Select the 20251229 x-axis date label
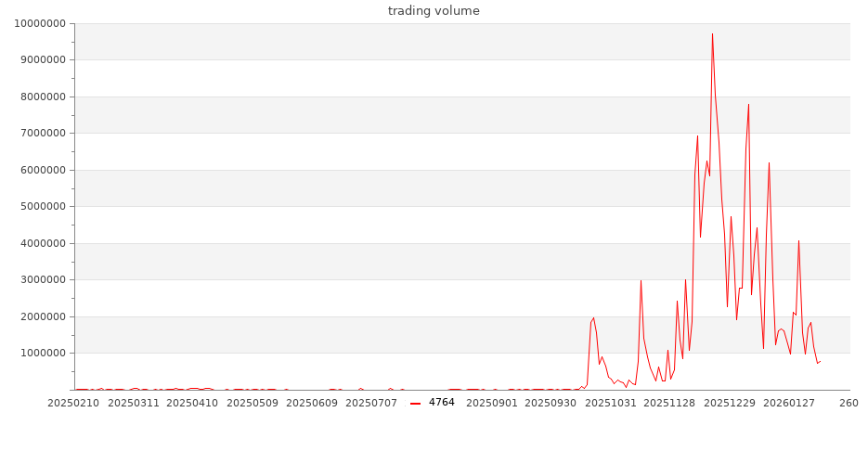 coord(730,404)
